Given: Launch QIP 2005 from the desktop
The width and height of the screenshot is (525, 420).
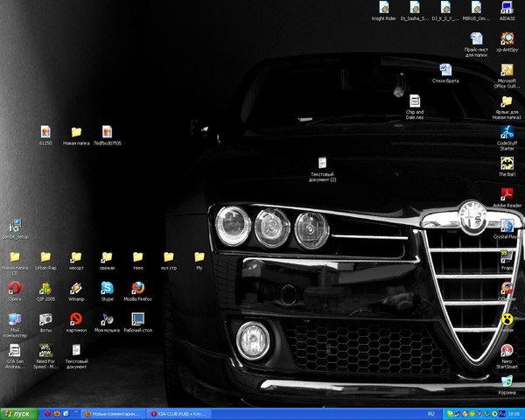Looking at the screenshot, I should 45,288.
